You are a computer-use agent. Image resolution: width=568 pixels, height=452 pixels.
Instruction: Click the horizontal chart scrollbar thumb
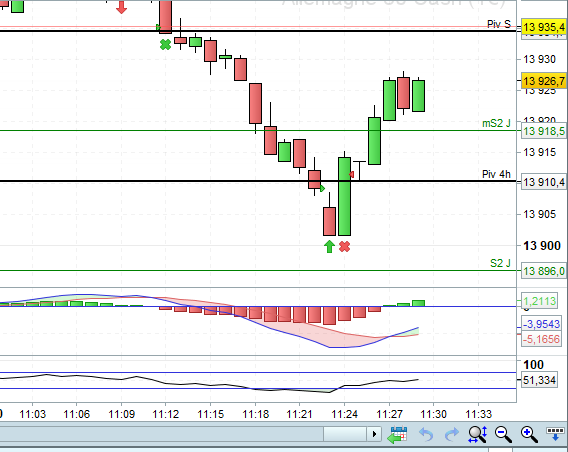[x=345, y=434]
